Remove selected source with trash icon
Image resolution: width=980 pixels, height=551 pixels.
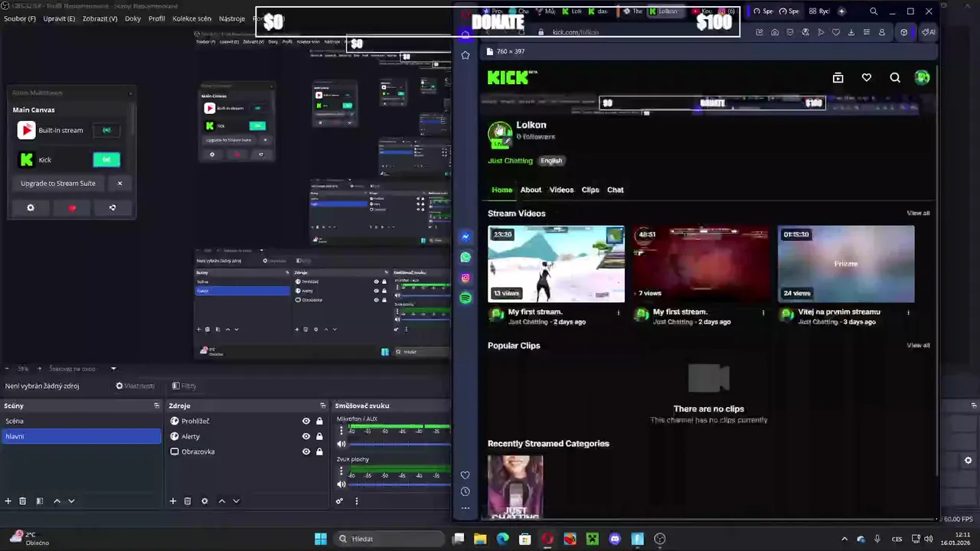[x=188, y=501]
